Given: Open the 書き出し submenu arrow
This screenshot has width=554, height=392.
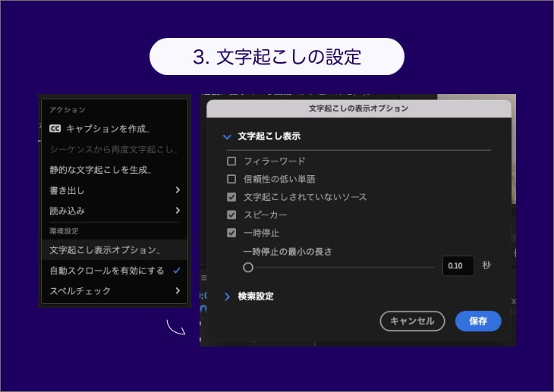Looking at the screenshot, I should click(x=178, y=190).
